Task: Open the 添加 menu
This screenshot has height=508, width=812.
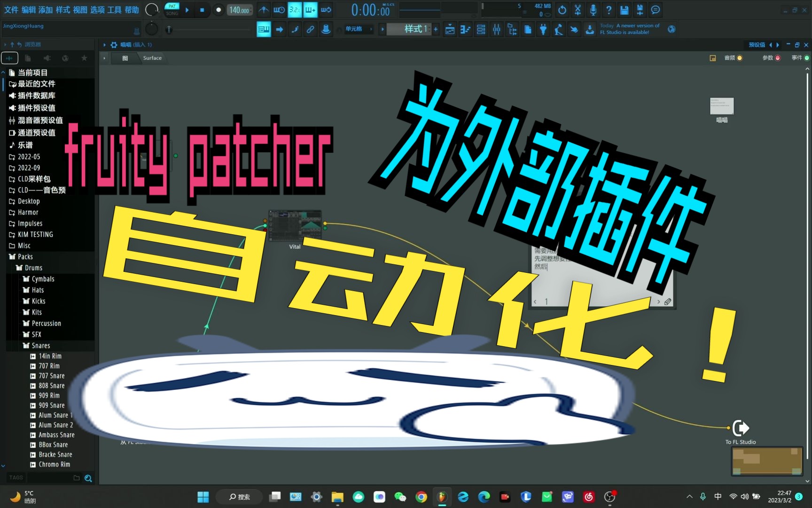Action: (x=46, y=10)
